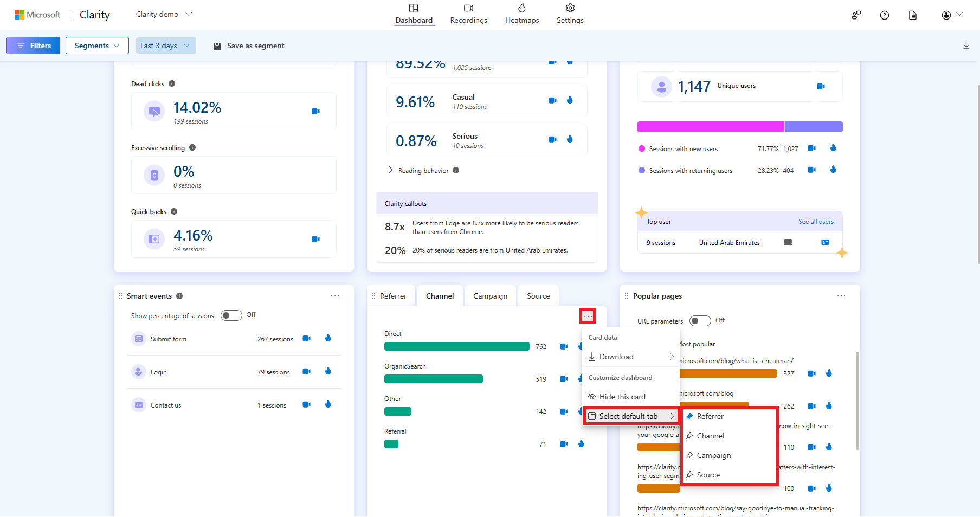
Task: Click Save as segment
Action: 249,46
